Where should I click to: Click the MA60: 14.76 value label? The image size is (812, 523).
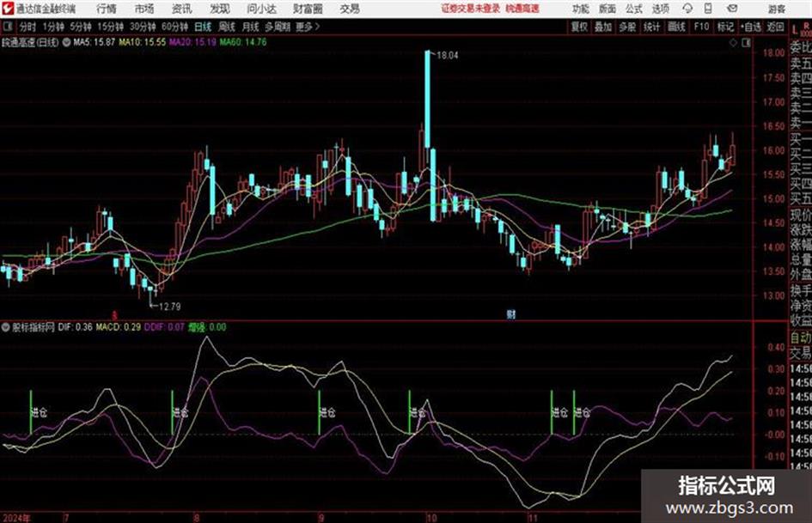pos(243,42)
